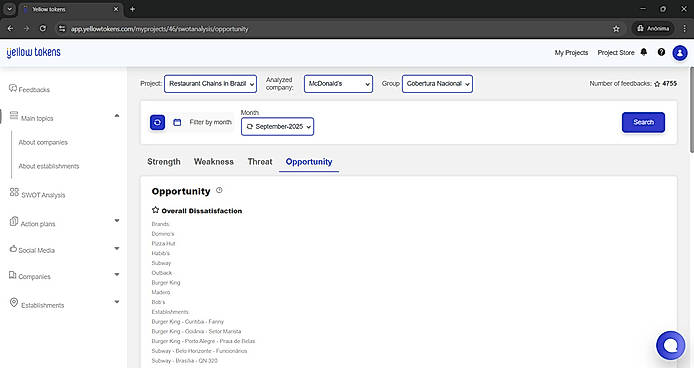Open the Month dropdown September-2025
Screen dimensions: 694x368
click(x=278, y=127)
